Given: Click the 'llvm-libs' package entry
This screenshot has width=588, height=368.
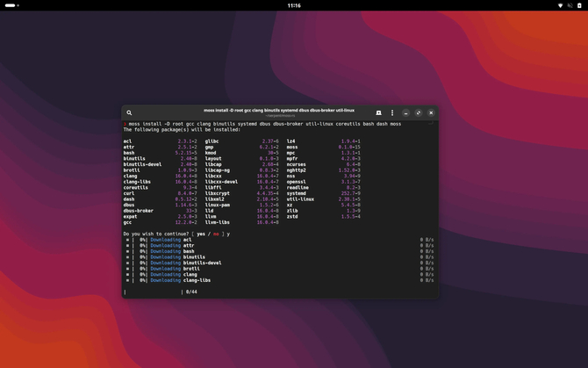Looking at the screenshot, I should pos(218,222).
